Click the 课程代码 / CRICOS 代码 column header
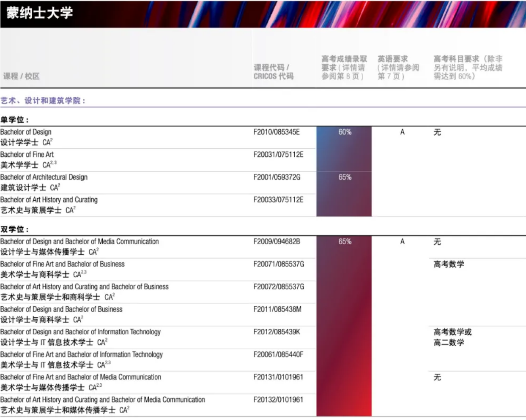Image resolution: width=526 pixels, height=420 pixels. coord(273,72)
